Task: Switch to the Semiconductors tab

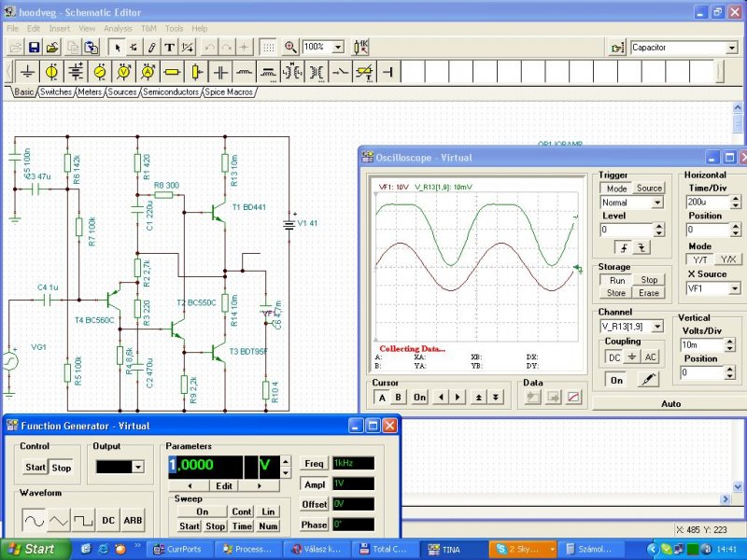Action: tap(171, 92)
